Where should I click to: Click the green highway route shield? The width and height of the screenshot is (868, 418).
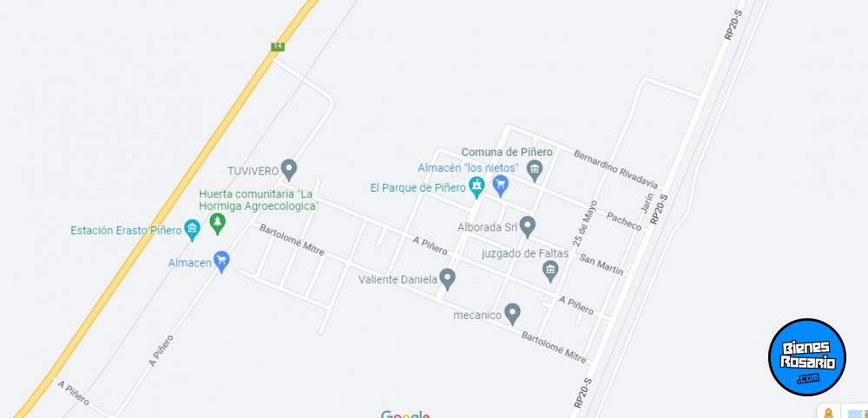pyautogui.click(x=278, y=47)
